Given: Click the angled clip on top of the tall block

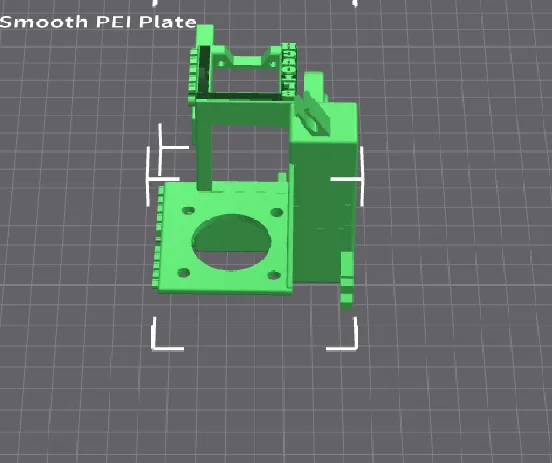Looking at the screenshot, I should 313,113.
